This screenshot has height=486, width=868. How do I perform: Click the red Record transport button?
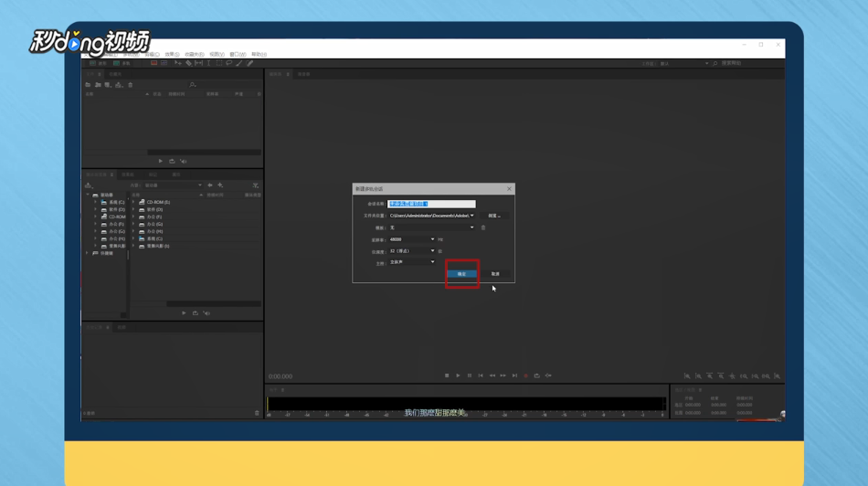(526, 375)
